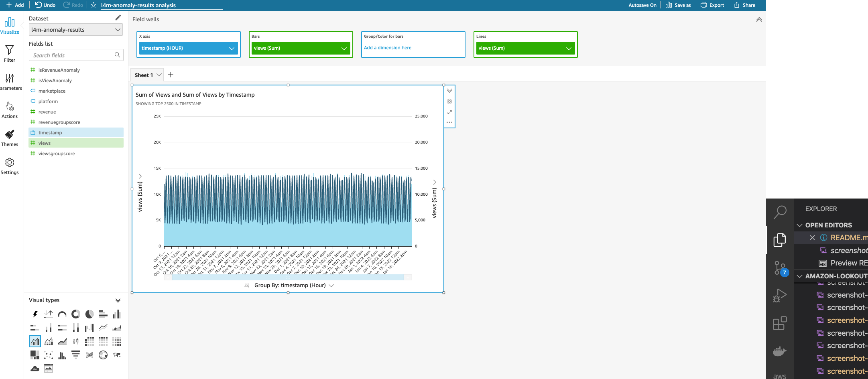The image size is (868, 379).
Task: Select the platform field
Action: (76, 101)
